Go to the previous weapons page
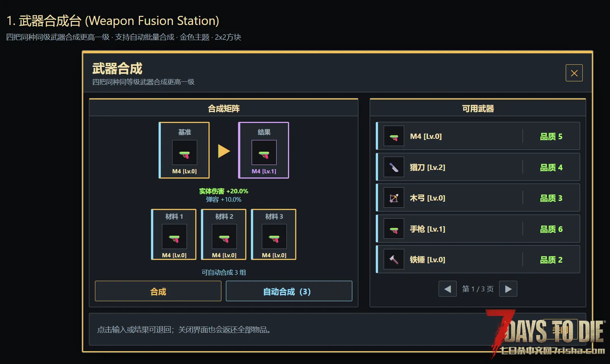The width and height of the screenshot is (610, 364). (x=448, y=289)
